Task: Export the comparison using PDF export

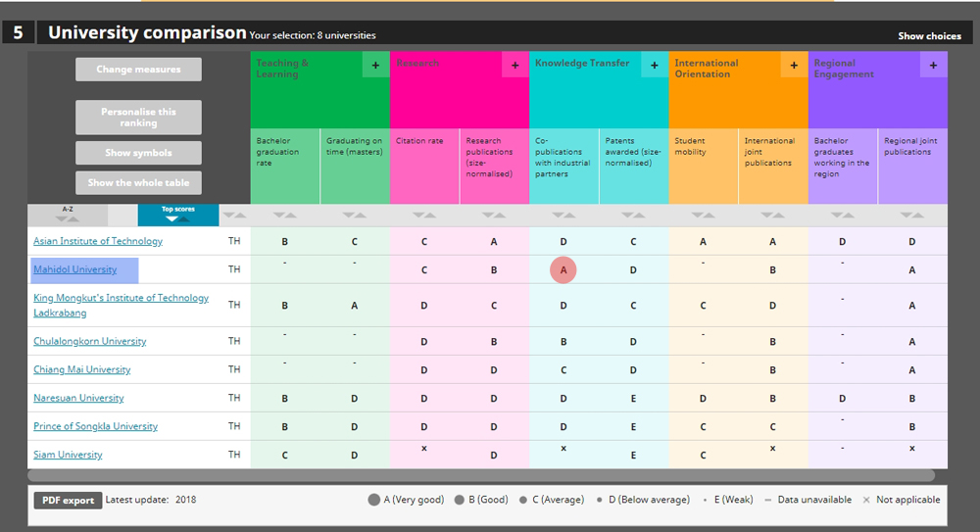Action: point(68,500)
